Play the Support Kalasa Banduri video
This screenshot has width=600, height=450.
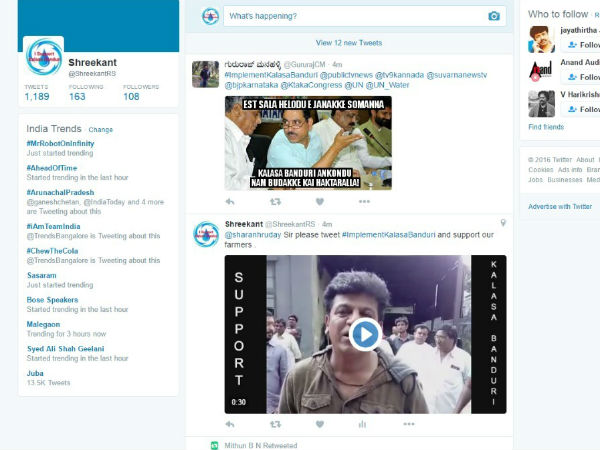coord(365,334)
